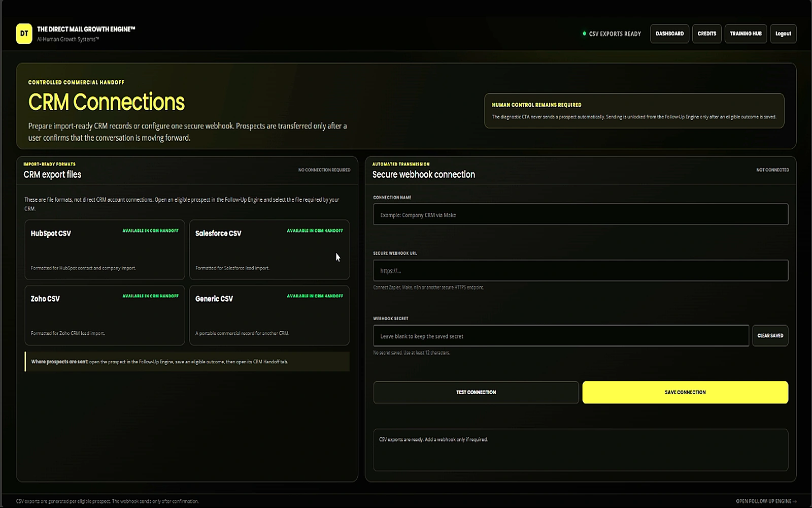This screenshot has height=508, width=812.
Task: Click the 'No secret saved' hint text
Action: pyautogui.click(x=412, y=353)
